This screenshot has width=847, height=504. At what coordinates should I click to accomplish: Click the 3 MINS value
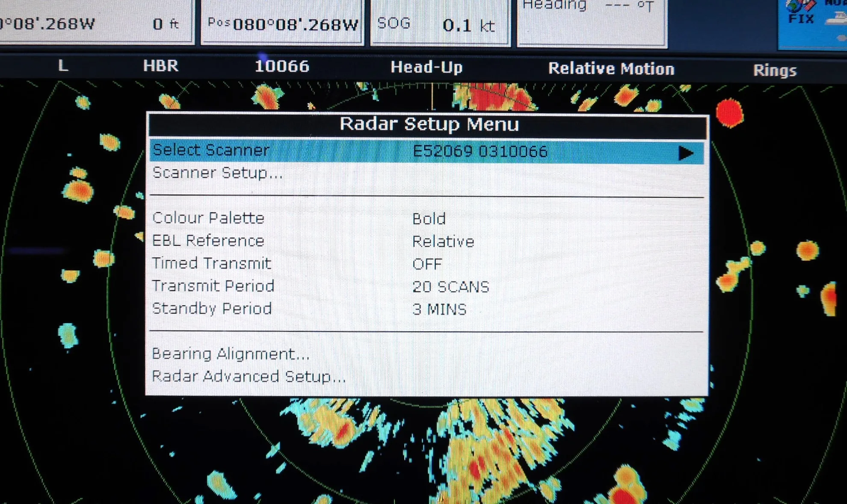pos(439,309)
